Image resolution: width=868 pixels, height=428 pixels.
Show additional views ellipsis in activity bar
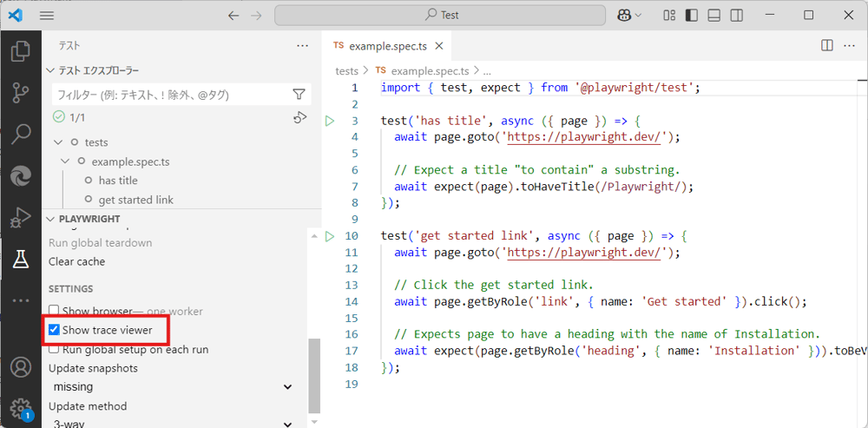21,300
